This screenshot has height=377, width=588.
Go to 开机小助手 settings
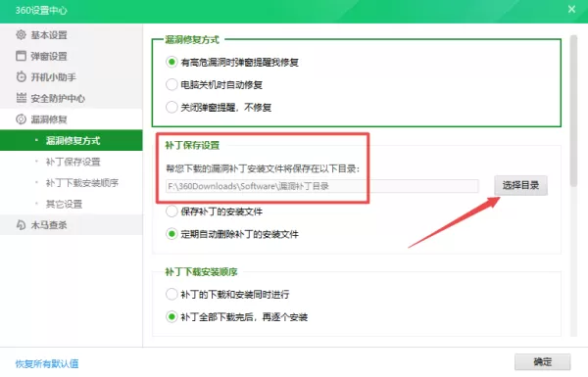tap(72, 76)
